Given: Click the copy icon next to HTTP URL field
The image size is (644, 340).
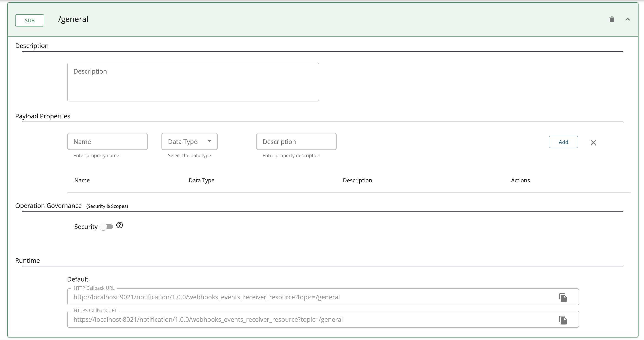Looking at the screenshot, I should coord(563,297).
